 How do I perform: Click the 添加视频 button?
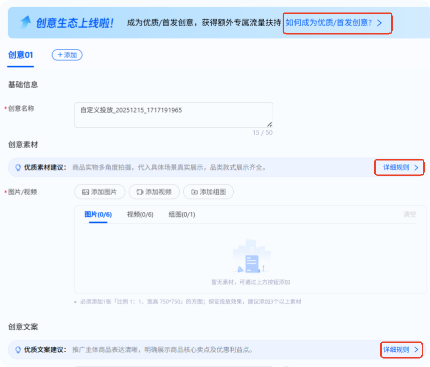154,192
